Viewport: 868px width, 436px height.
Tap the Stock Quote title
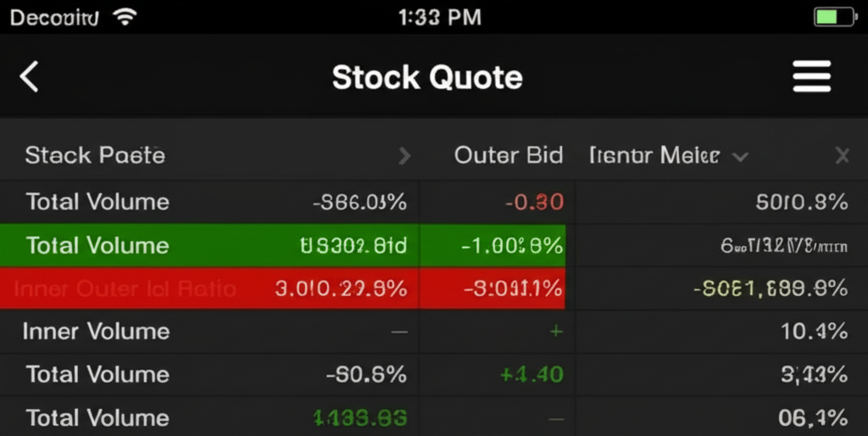pos(427,77)
